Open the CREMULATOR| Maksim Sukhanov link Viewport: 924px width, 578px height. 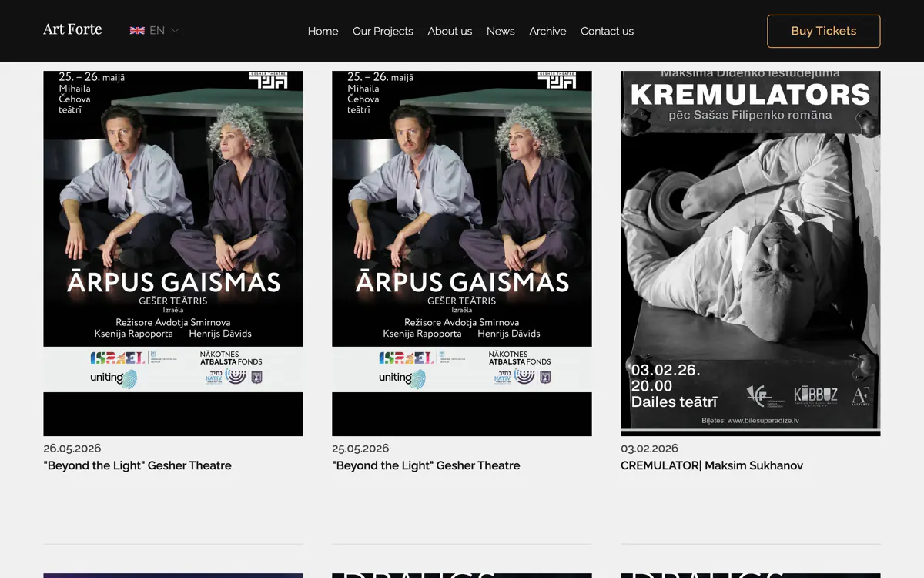tap(711, 465)
